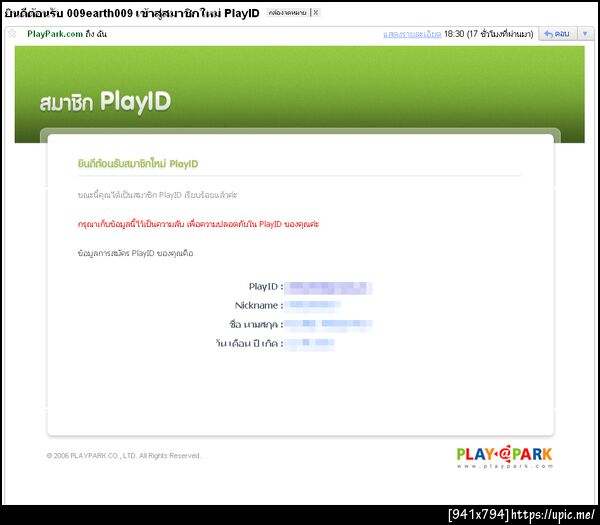Click the www.playpark.com text under logo
The width and height of the screenshot is (600, 525).
tap(505, 466)
